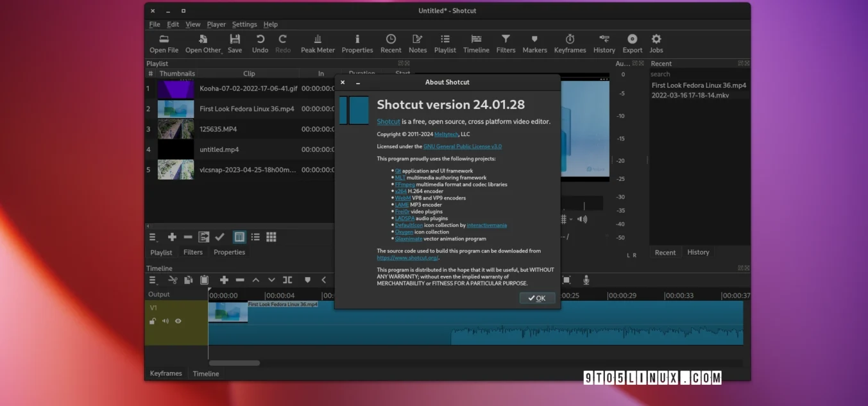The height and width of the screenshot is (406, 868).
Task: Click the timeline Paste icon
Action: 204,280
